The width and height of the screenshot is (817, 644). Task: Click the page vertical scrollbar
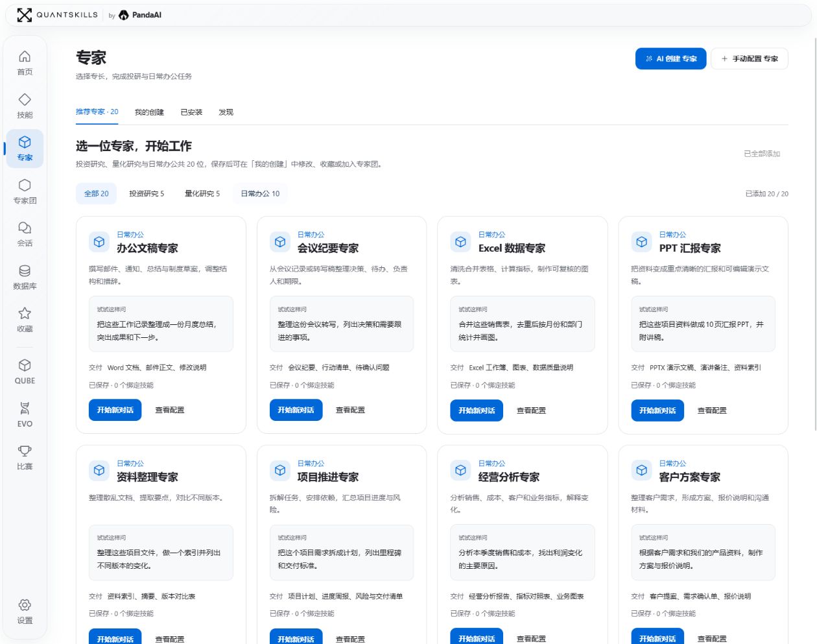(x=816, y=233)
